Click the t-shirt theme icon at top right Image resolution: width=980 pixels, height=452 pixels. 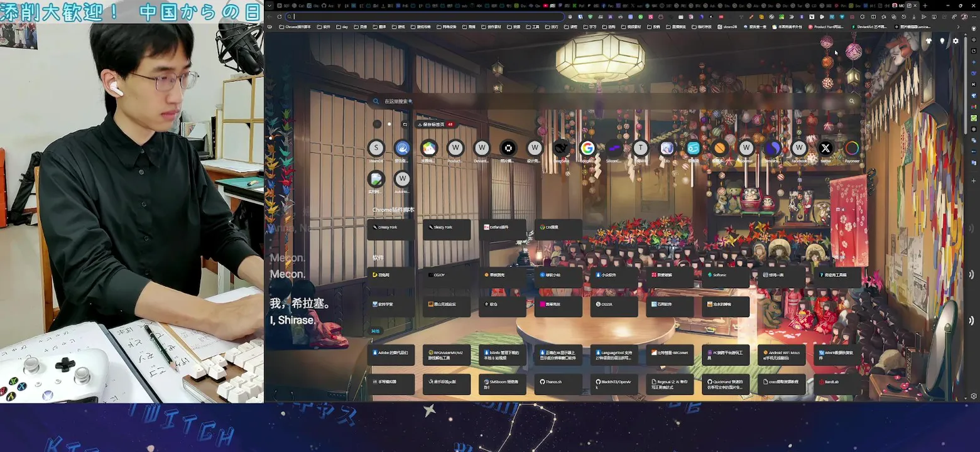click(928, 41)
